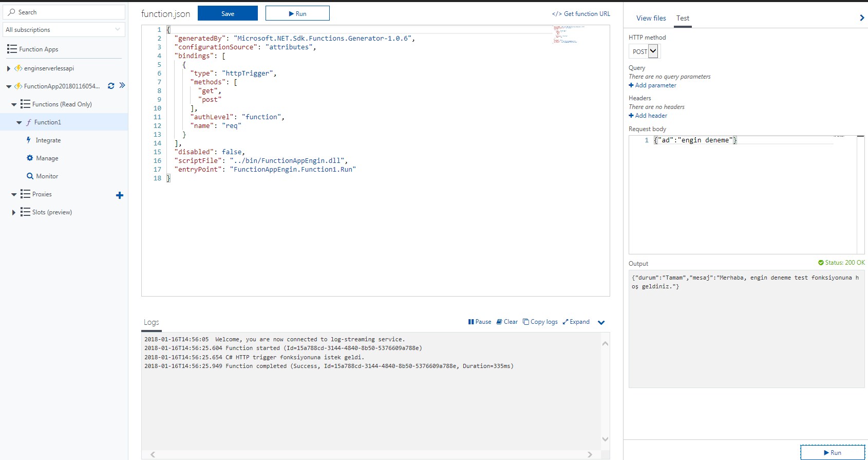This screenshot has height=460, width=868.
Task: Collapse Functions (Read Only) node
Action: 14,104
